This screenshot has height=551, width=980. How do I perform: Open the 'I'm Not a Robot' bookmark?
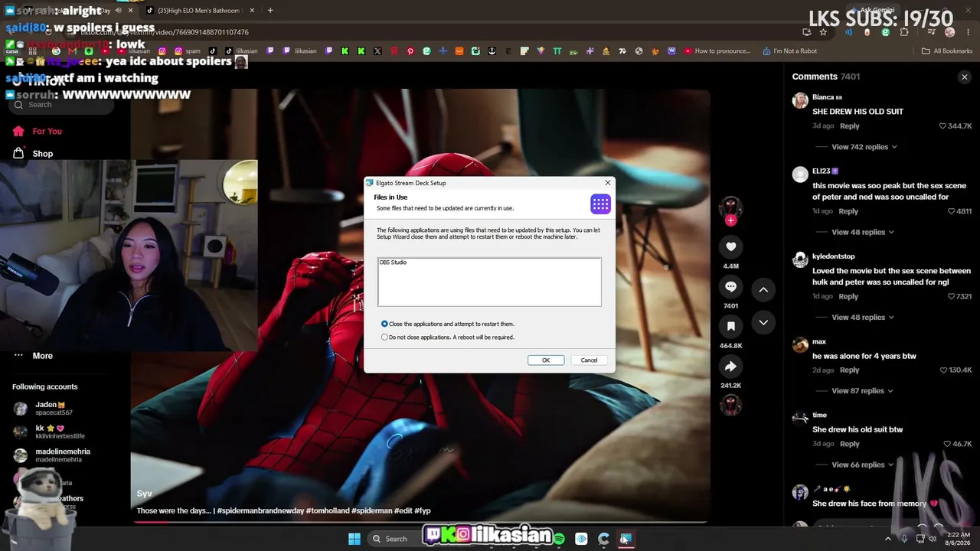tap(790, 51)
